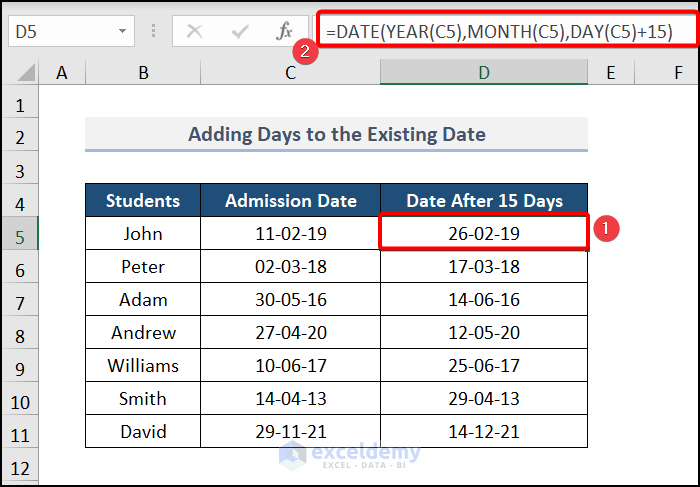700x487 pixels.
Task: Click the Enter checkmark formula bar icon
Action: click(240, 31)
